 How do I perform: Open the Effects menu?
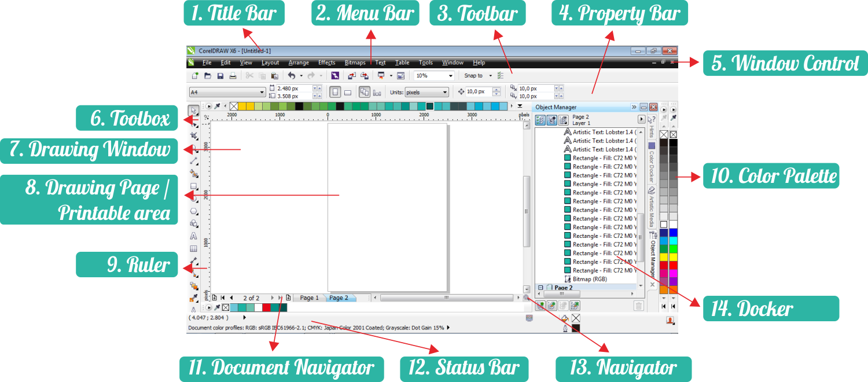point(326,63)
